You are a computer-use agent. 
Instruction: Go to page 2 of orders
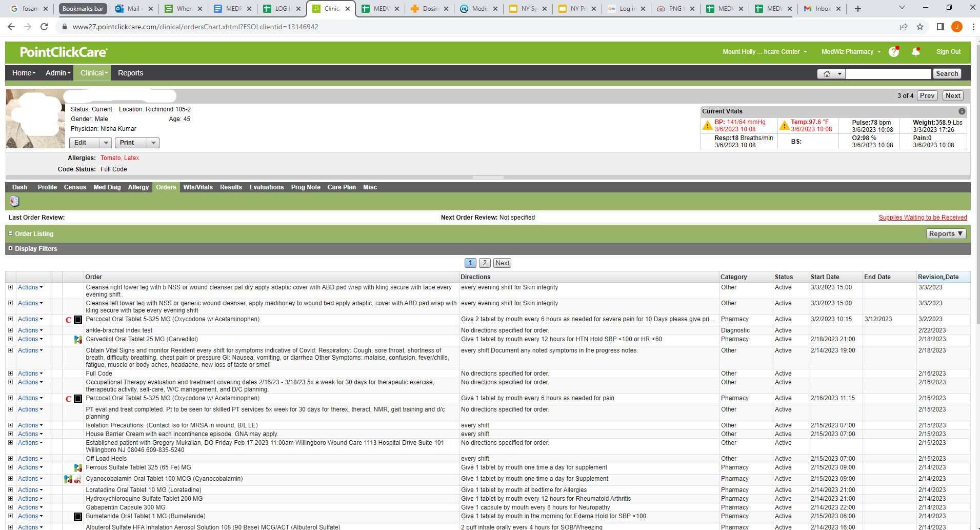[x=485, y=263]
